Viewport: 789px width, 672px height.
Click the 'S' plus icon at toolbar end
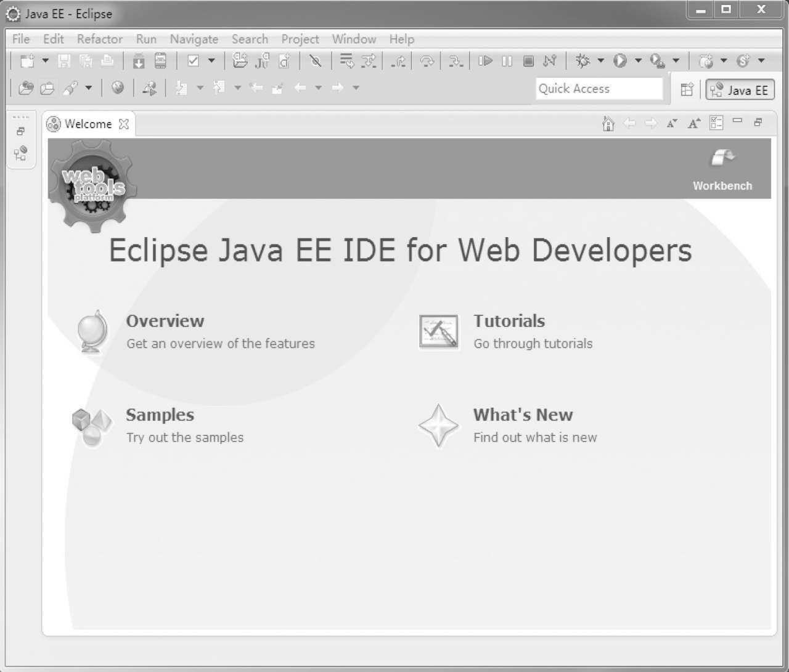click(743, 61)
